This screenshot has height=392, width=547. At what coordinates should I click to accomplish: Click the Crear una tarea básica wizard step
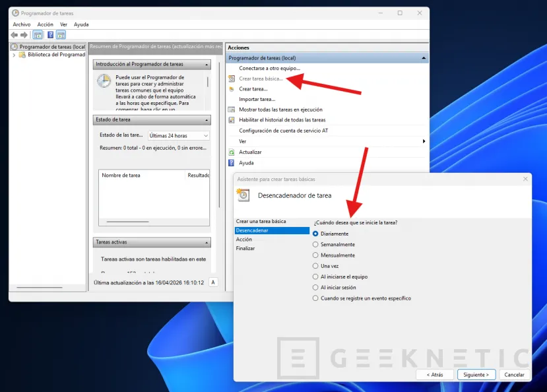[x=261, y=222]
